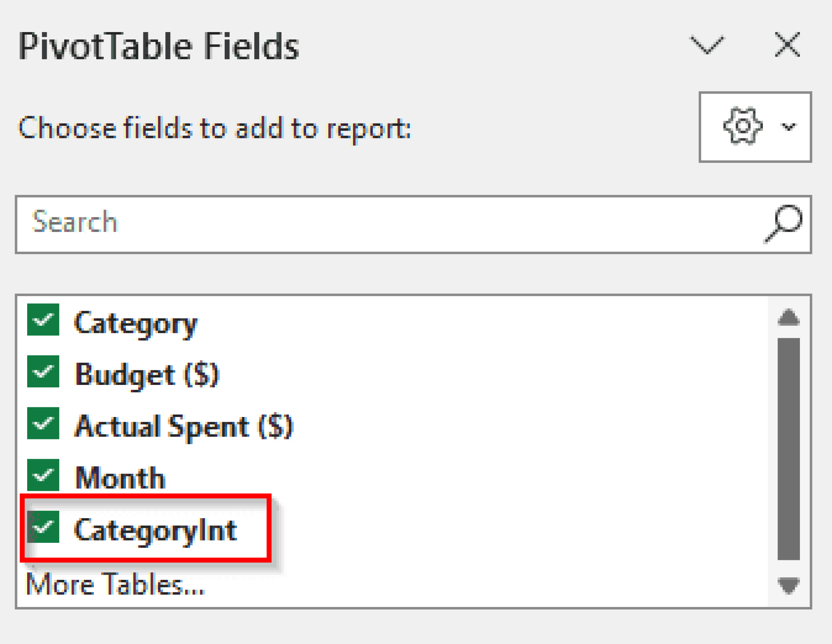The height and width of the screenshot is (644, 832).
Task: Close the PivotTable Fields pane
Action: pyautogui.click(x=787, y=45)
